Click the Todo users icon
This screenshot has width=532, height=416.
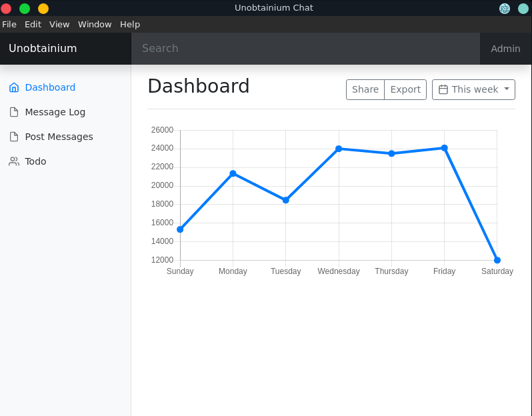[x=14, y=161]
